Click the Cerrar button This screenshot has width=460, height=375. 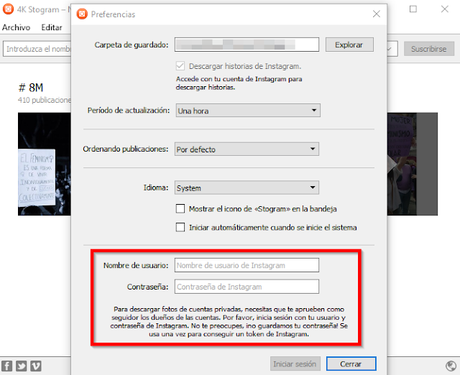[x=351, y=364]
